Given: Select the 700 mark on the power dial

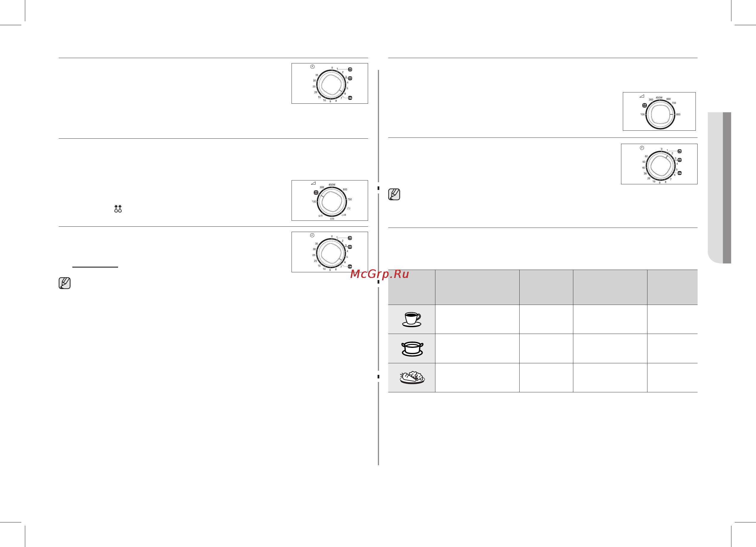Looking at the screenshot, I should (674, 103).
